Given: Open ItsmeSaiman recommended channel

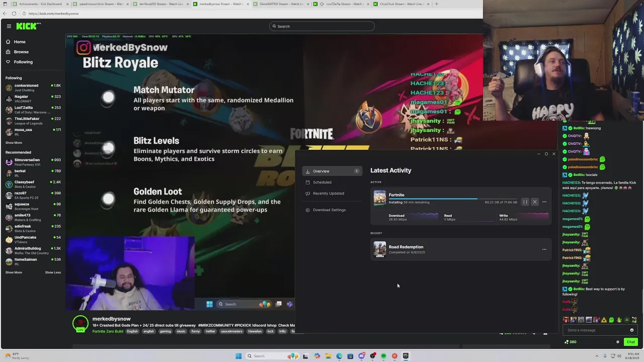Looking at the screenshot, I should click(33, 261).
